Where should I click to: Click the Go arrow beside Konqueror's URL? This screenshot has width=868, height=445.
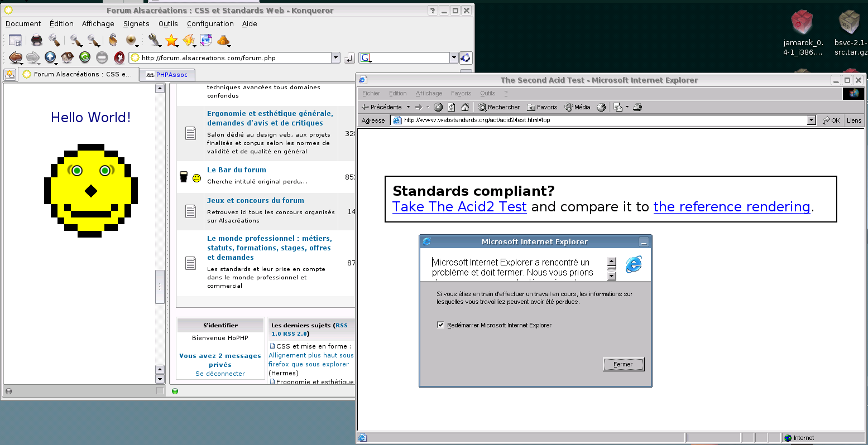point(349,58)
